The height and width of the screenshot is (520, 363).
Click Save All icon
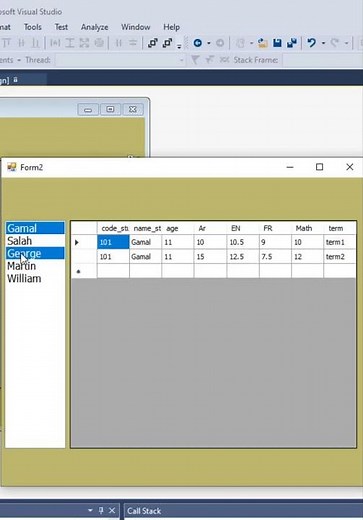tap(292, 43)
